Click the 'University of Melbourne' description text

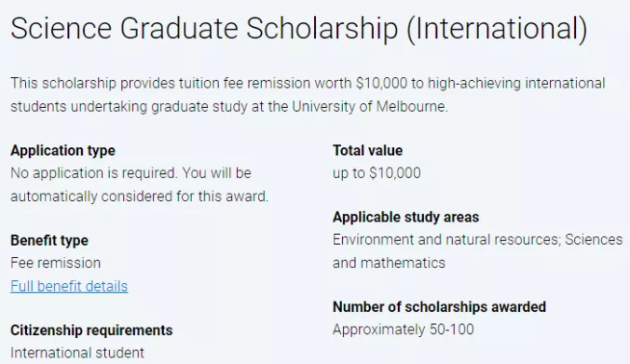pos(370,106)
